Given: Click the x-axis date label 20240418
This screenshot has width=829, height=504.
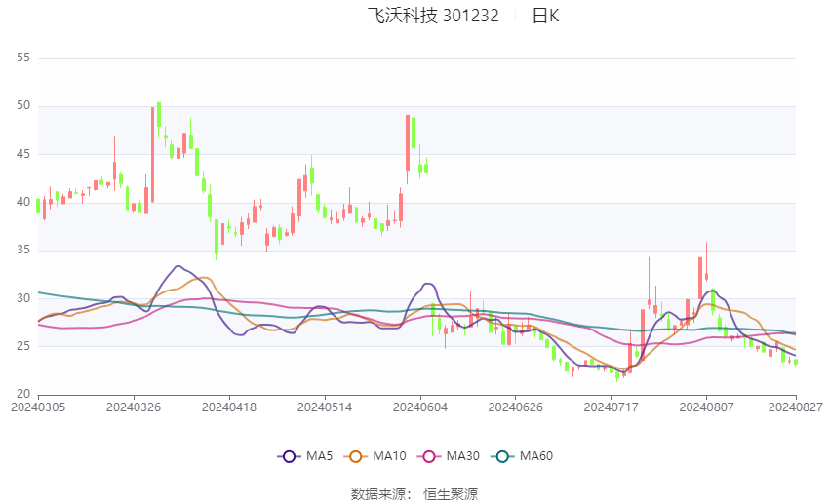Looking at the screenshot, I should click(229, 407).
